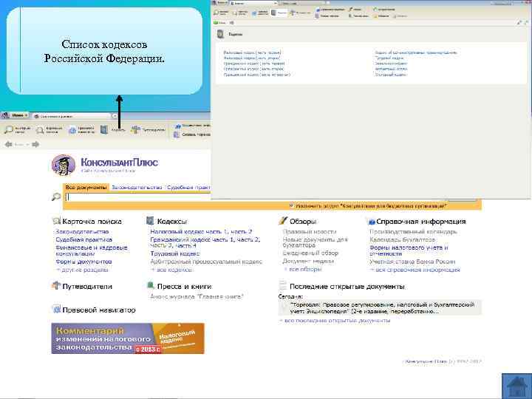Expand the start page address dropdown arrow
The image size is (532, 399).
pos(115,116)
